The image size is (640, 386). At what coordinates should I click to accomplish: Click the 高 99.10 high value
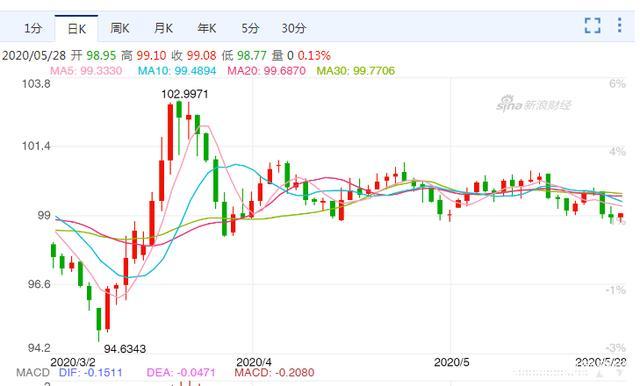pos(144,55)
